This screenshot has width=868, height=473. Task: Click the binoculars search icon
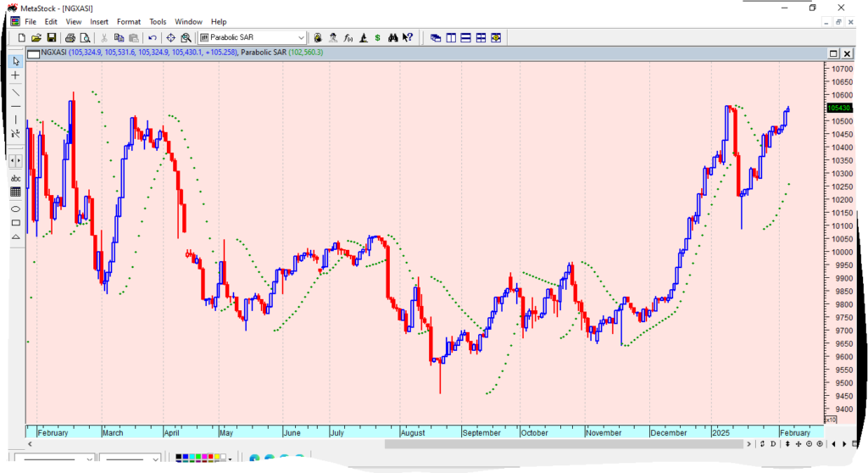[x=392, y=37]
